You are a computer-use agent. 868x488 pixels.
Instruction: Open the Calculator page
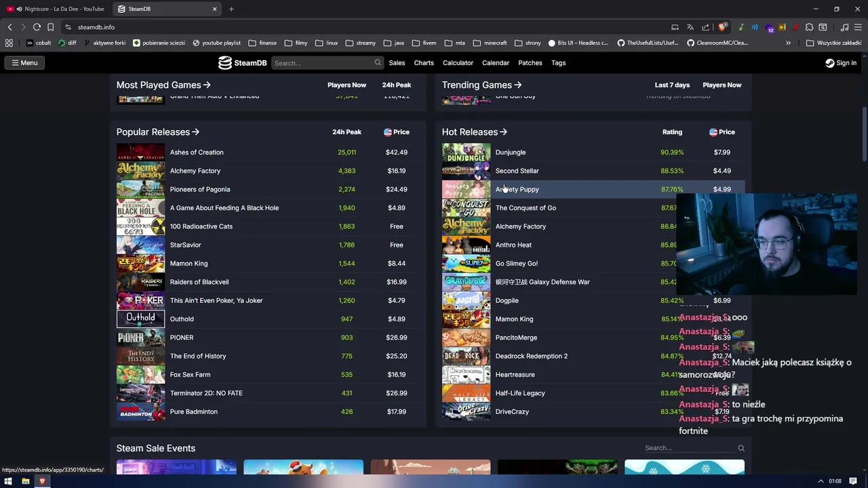click(x=458, y=62)
